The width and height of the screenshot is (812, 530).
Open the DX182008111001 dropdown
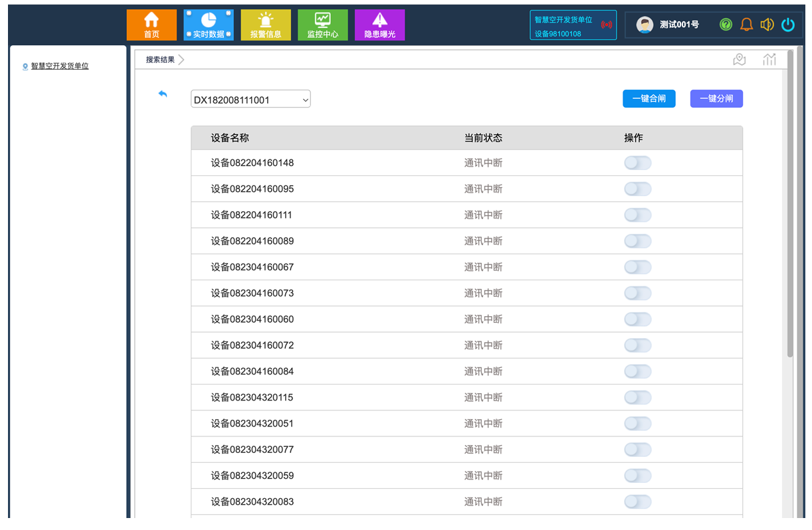[251, 100]
